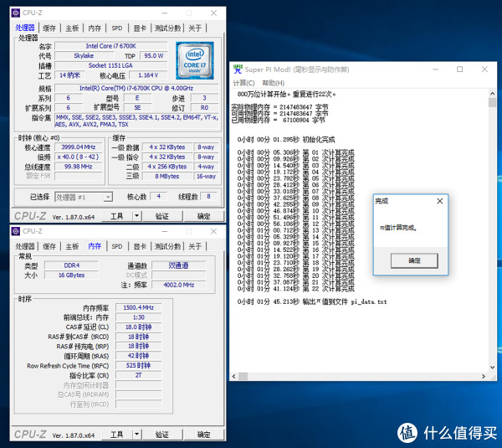Click 验证 button in lower CPU-Z

click(162, 435)
